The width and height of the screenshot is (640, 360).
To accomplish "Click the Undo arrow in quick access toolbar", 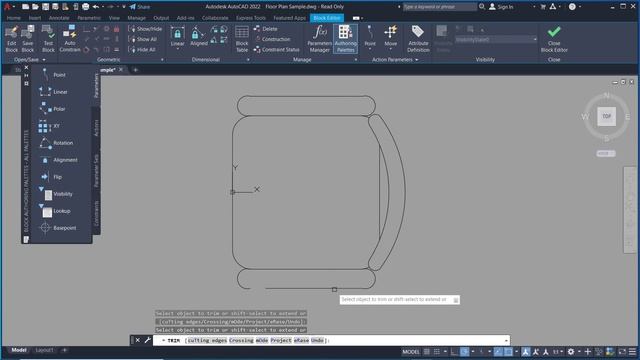I will (x=96, y=7).
